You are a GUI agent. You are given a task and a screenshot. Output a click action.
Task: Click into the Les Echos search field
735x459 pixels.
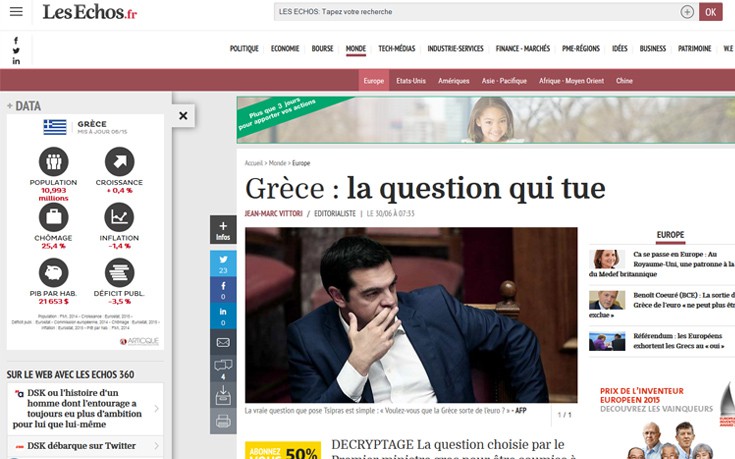[x=475, y=12]
